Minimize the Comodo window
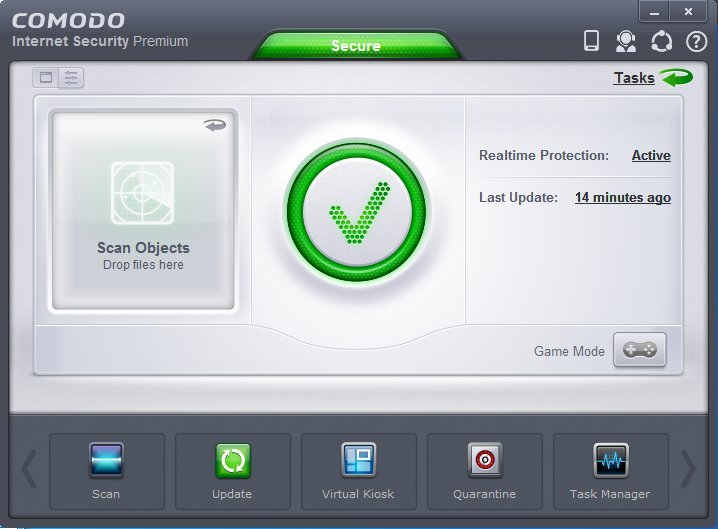 [x=654, y=12]
